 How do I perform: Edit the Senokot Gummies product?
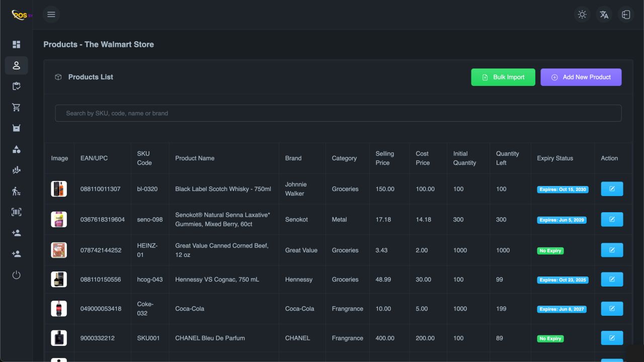(612, 219)
